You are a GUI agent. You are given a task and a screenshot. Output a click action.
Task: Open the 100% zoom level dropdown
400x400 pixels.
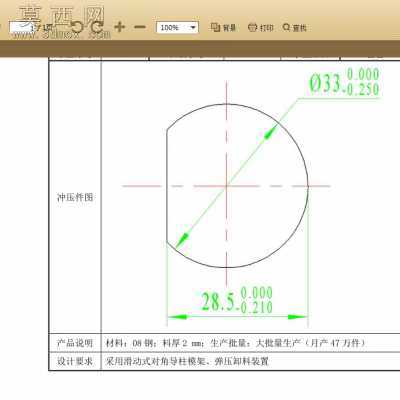177,27
